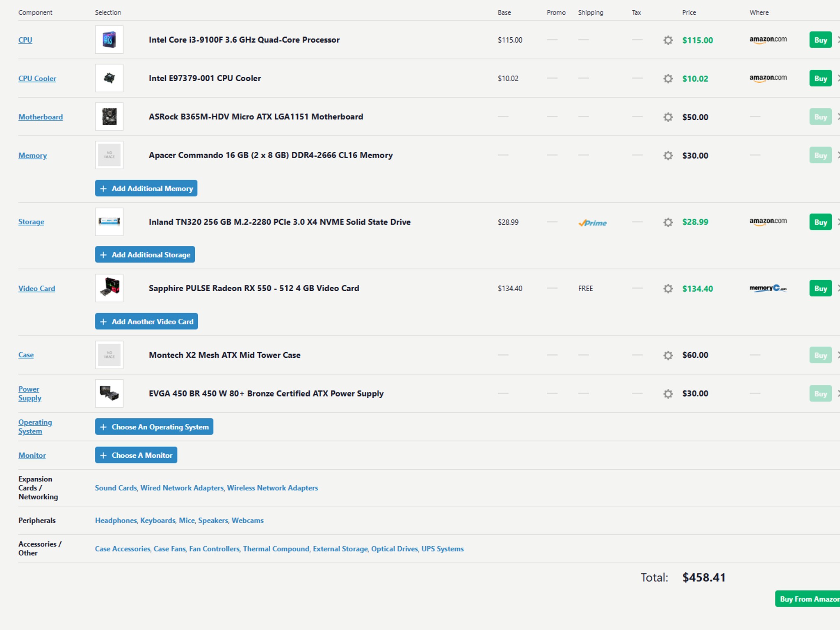The image size is (840, 630).
Task: Click Add Another Video Card button
Action: pos(146,321)
